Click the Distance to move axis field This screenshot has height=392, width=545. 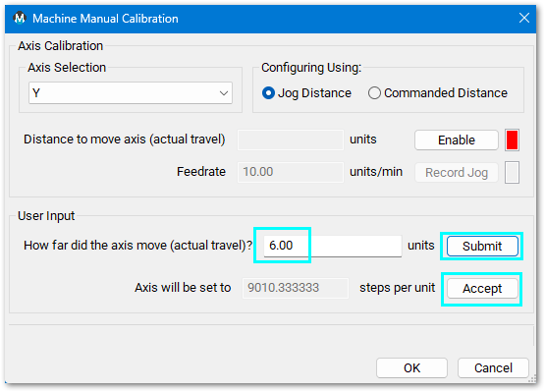(x=291, y=140)
